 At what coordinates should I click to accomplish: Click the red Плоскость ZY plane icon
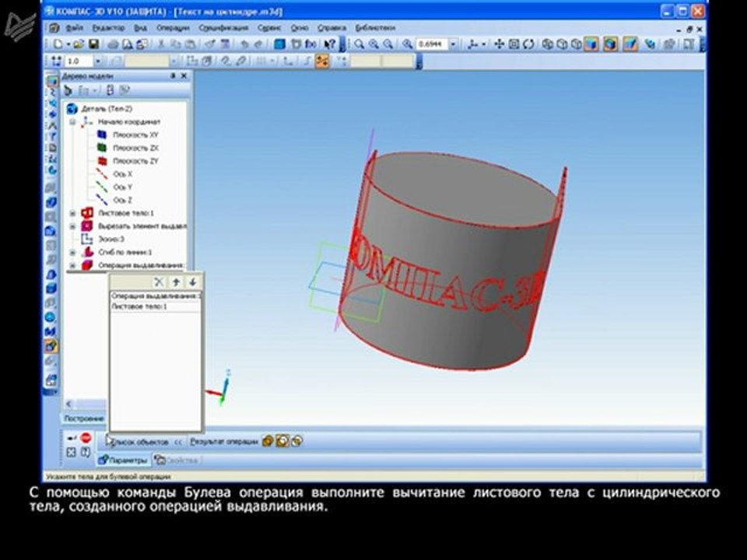(x=102, y=161)
